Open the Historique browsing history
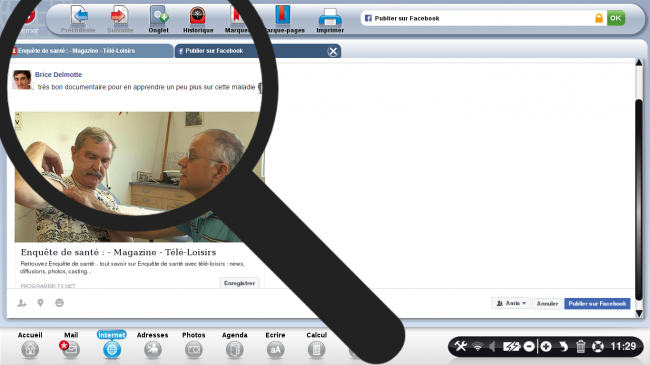The height and width of the screenshot is (365, 650). click(198, 19)
